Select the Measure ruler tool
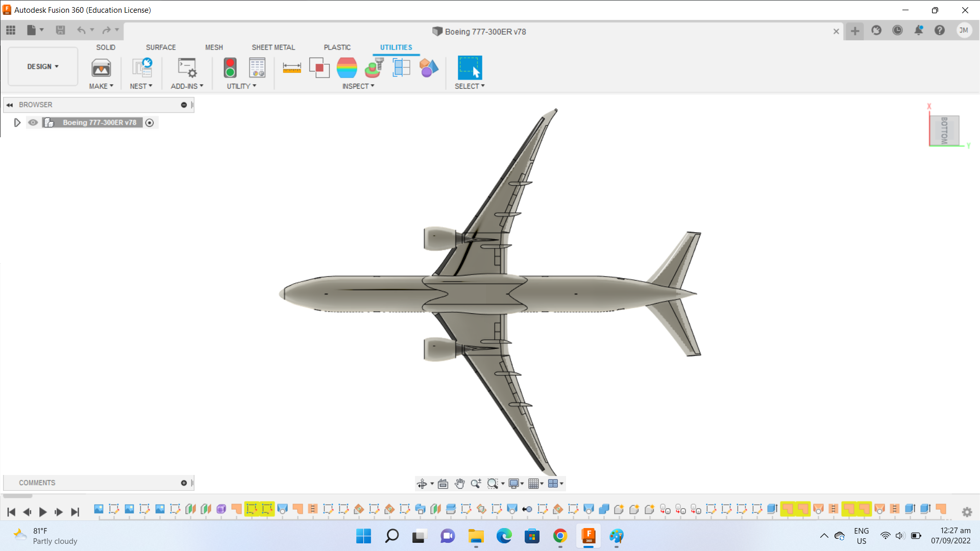The image size is (980, 551). [x=292, y=68]
